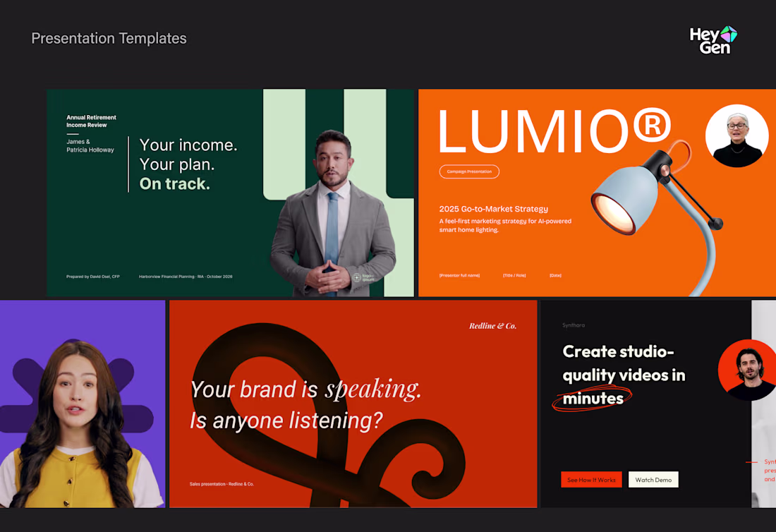Screen dimensions: 776x532
Task: Click the circled word 'minutes'
Action: point(593,399)
